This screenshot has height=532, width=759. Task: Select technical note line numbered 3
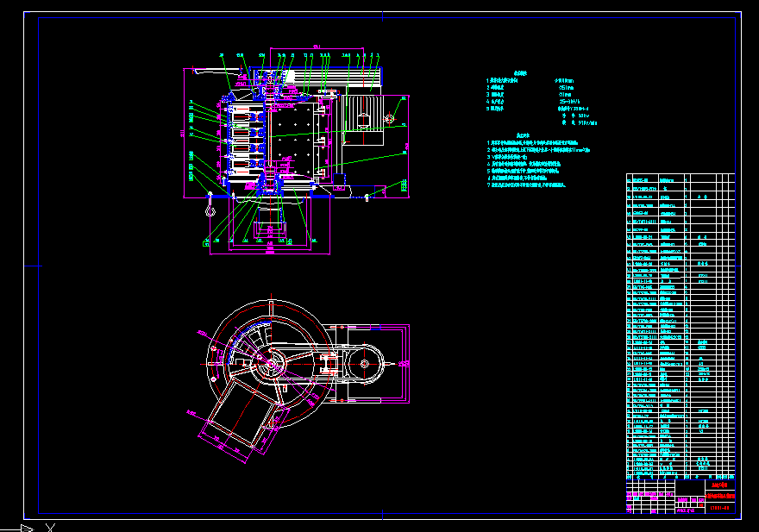pyautogui.click(x=507, y=157)
